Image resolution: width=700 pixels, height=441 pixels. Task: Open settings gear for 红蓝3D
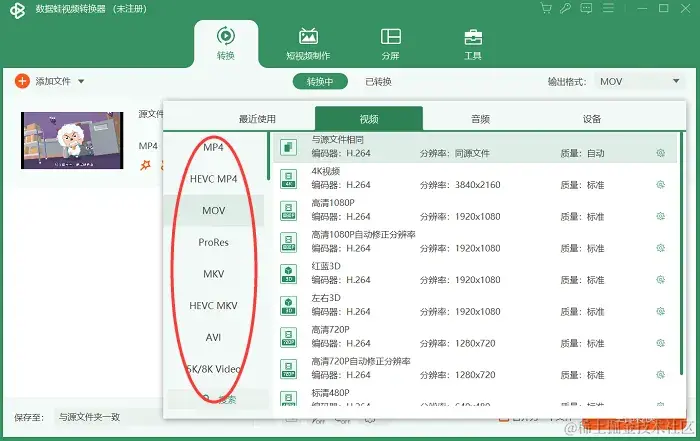(661, 280)
